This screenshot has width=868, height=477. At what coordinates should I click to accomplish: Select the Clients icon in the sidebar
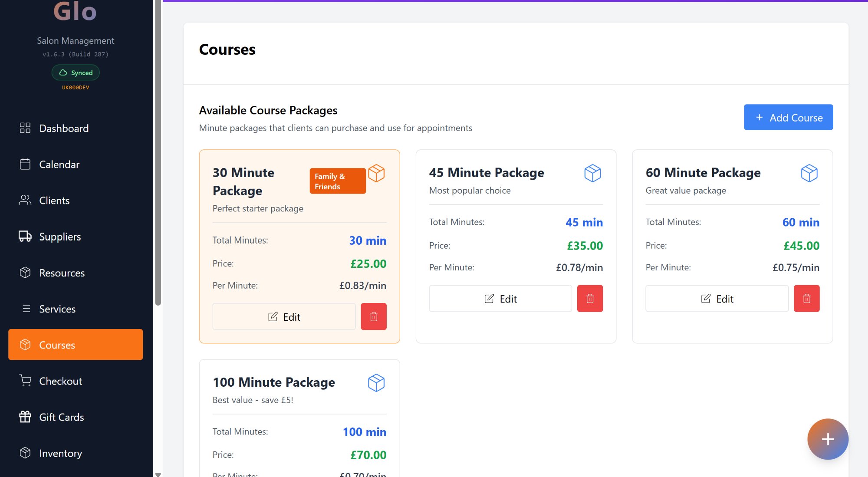tap(25, 200)
